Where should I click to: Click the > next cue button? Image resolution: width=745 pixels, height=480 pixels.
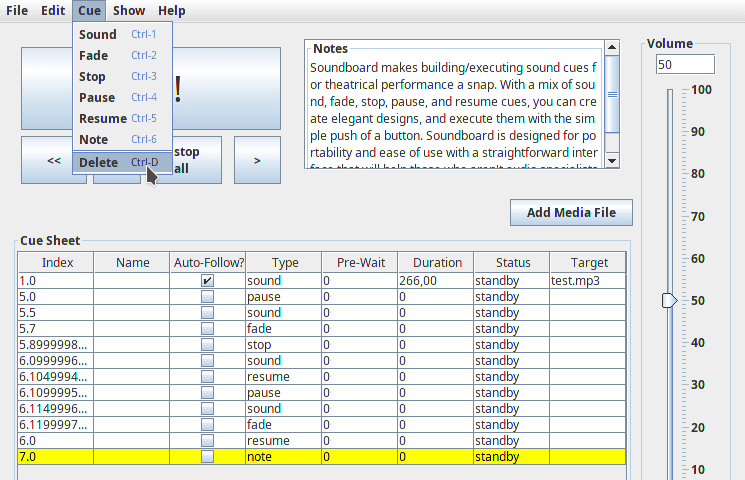click(257, 160)
